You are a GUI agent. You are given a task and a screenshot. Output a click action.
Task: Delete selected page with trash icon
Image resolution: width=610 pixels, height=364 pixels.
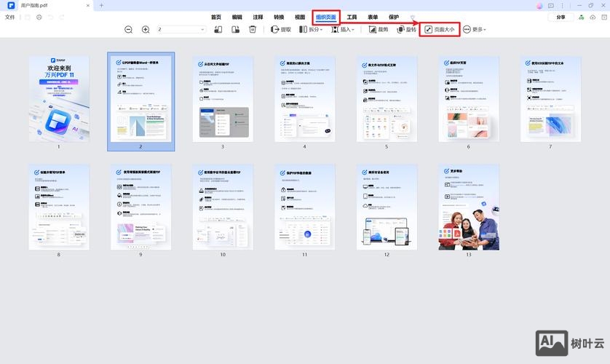(x=253, y=30)
